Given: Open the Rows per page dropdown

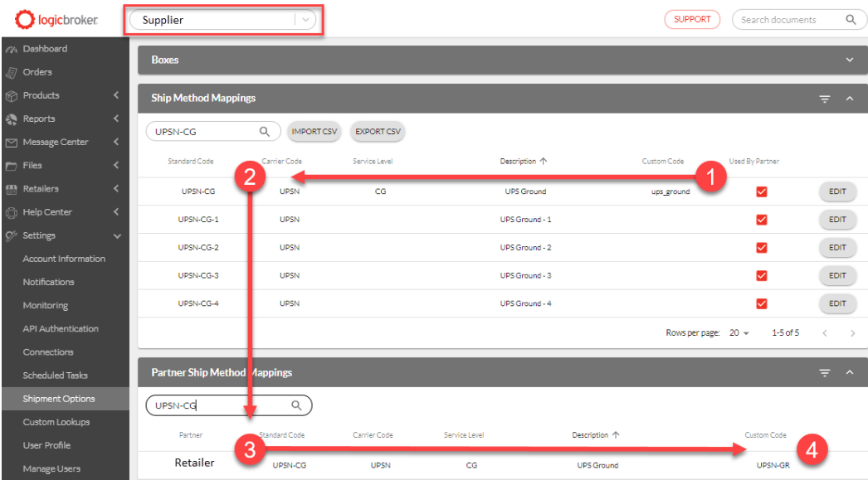Looking at the screenshot, I should pos(739,333).
